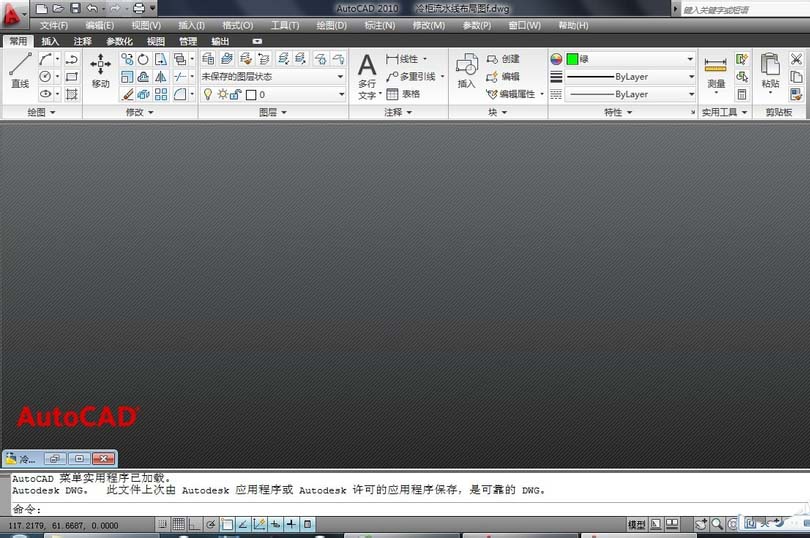Select the Stretch tool
The image size is (810, 538).
(x=161, y=59)
